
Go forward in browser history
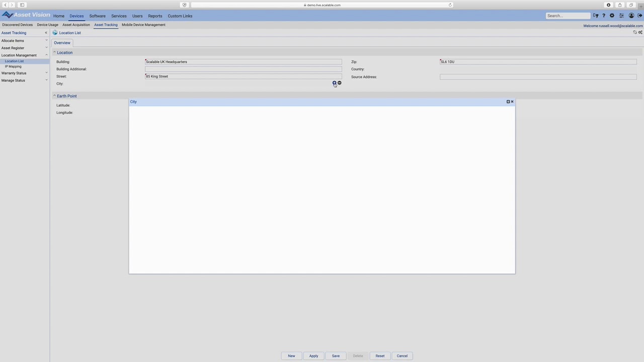tap(12, 5)
